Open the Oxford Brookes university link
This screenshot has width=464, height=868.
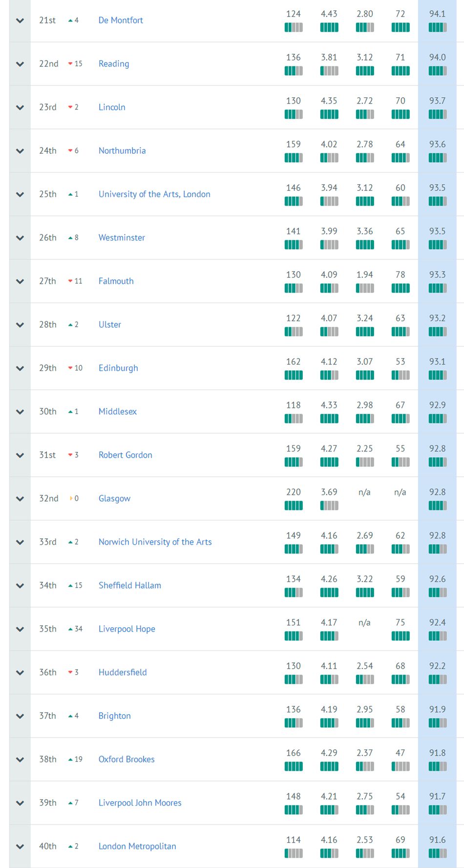tap(127, 759)
